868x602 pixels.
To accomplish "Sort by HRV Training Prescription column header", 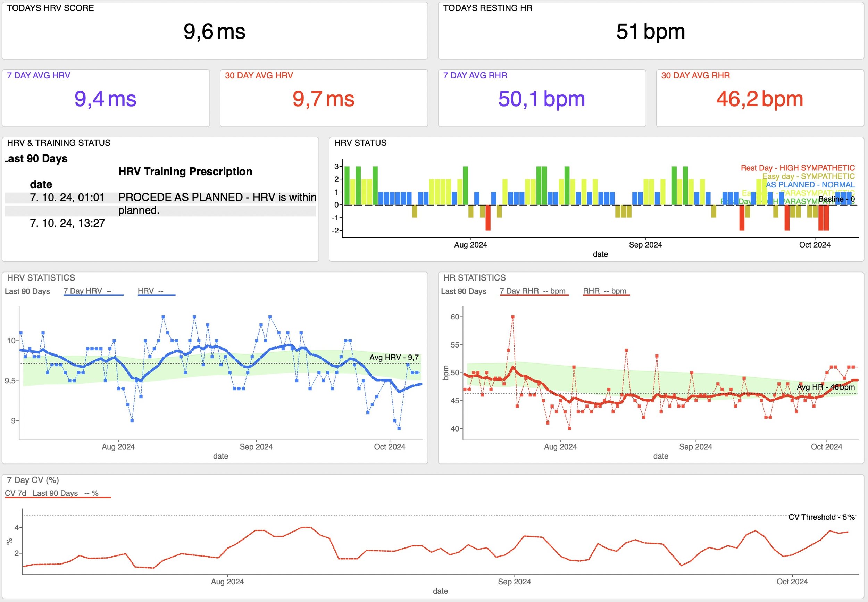I will tap(185, 172).
